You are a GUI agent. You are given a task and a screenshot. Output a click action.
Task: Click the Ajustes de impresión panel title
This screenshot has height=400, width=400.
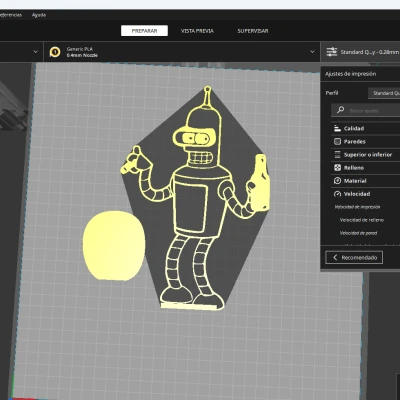pos(350,74)
